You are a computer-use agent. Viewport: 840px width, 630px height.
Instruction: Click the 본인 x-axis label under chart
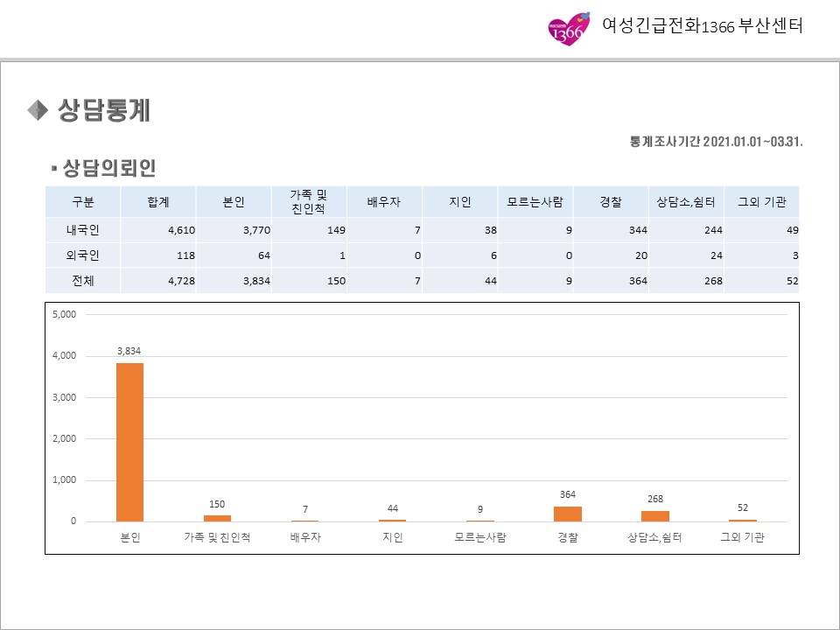129,537
